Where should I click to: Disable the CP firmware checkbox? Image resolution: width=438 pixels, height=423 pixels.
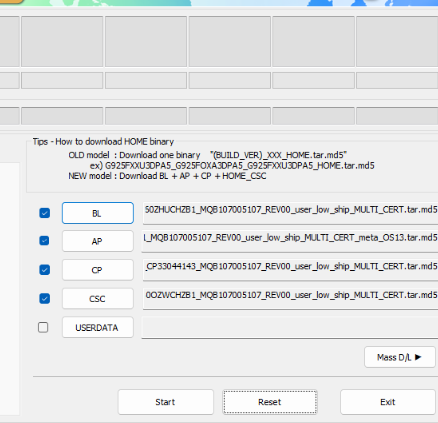45,270
